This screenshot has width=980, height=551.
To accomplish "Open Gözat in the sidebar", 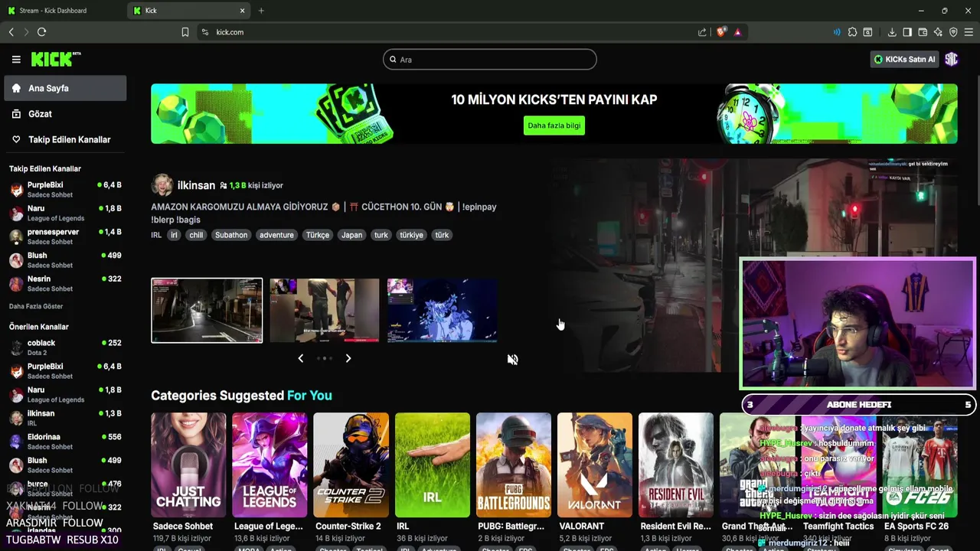I will tap(65, 114).
